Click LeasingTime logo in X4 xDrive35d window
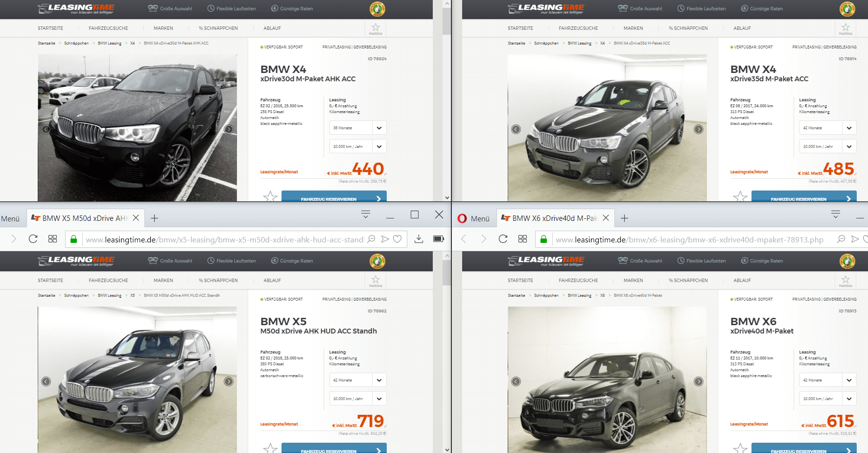The image size is (868, 453). point(546,9)
